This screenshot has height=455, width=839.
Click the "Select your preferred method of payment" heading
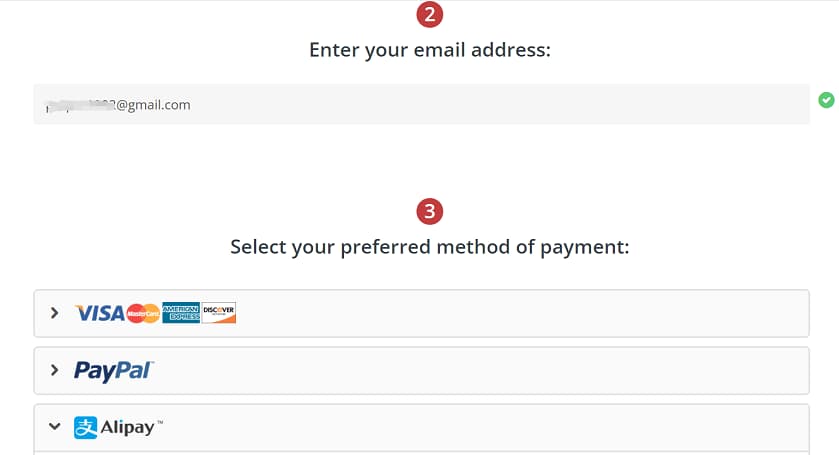point(430,246)
